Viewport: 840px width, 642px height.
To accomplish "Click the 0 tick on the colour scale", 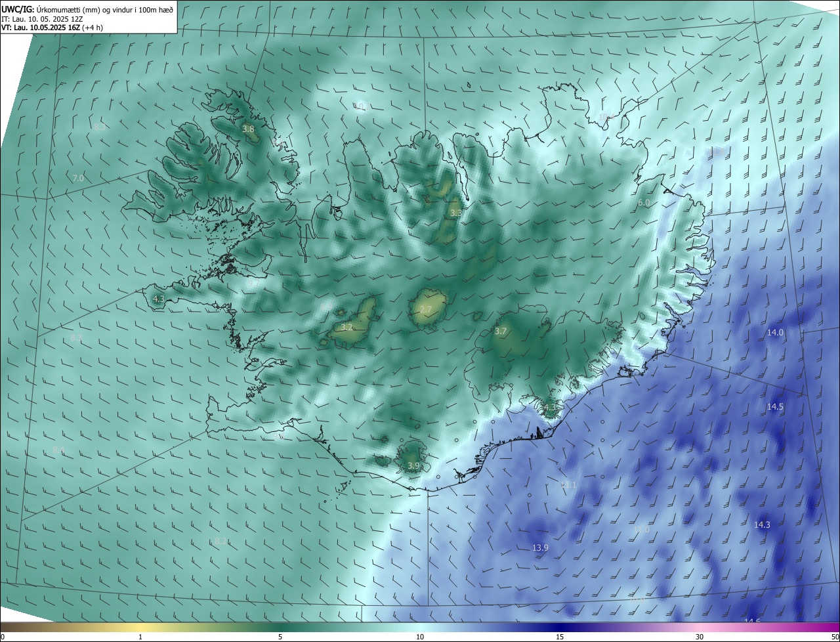I will tap(3, 637).
